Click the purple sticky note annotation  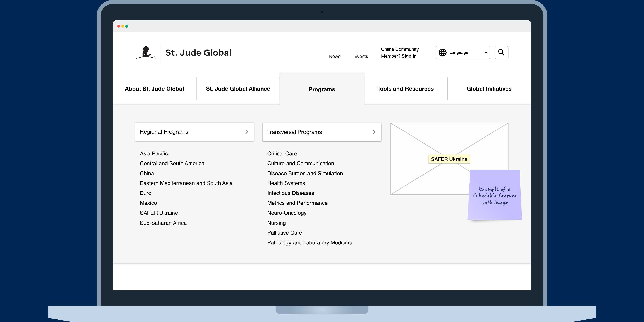coord(495,195)
